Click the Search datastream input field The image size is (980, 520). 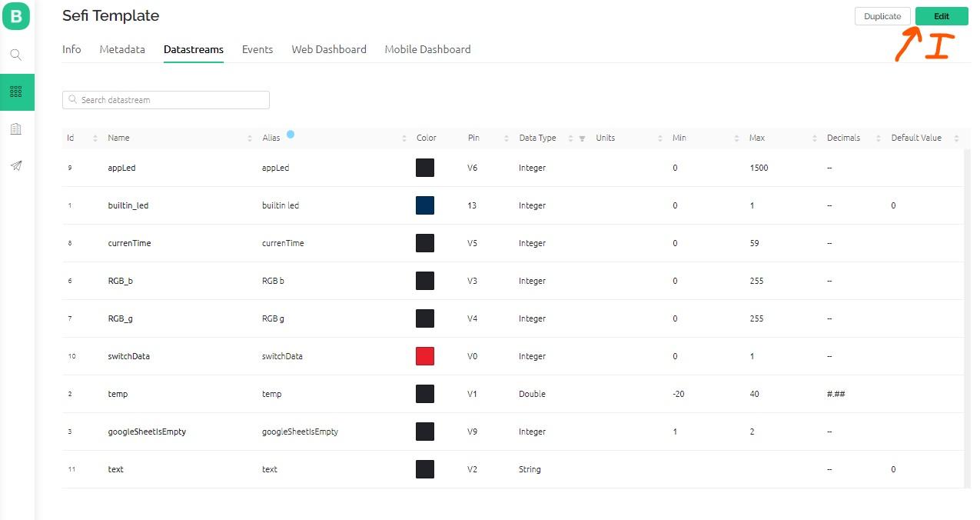166,100
